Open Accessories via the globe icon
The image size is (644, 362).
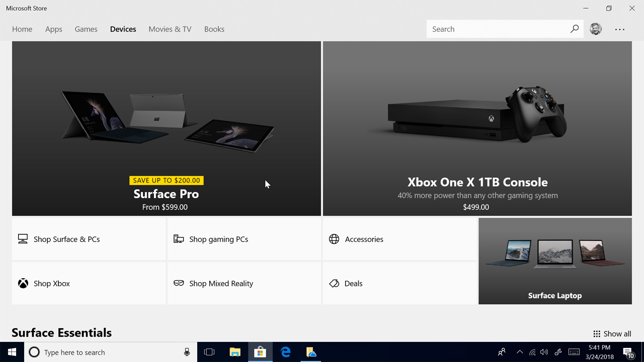[x=334, y=239]
